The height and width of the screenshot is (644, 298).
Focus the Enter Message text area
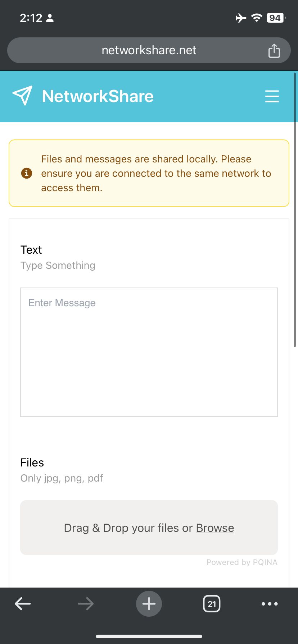pyautogui.click(x=149, y=352)
